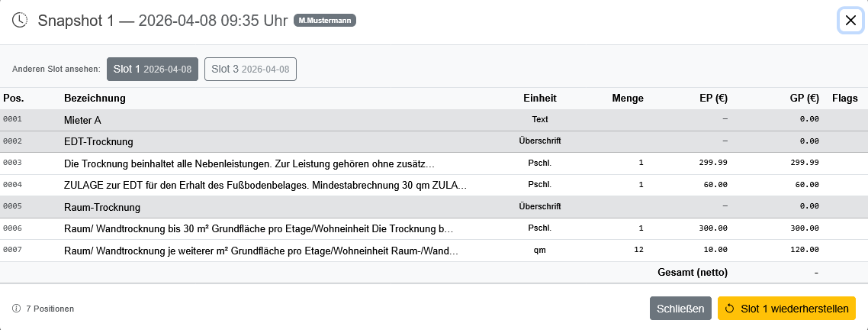Click the Schließen button
The height and width of the screenshot is (330, 868).
[680, 309]
